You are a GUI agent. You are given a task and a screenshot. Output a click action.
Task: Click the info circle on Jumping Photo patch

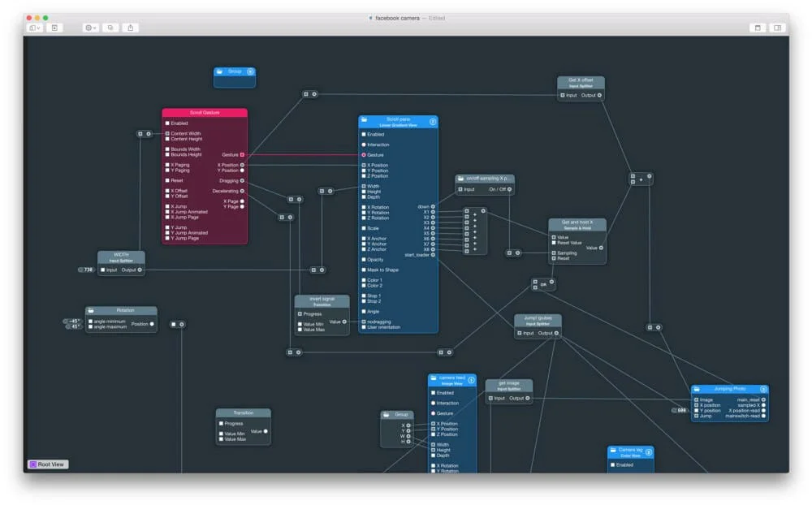(763, 389)
